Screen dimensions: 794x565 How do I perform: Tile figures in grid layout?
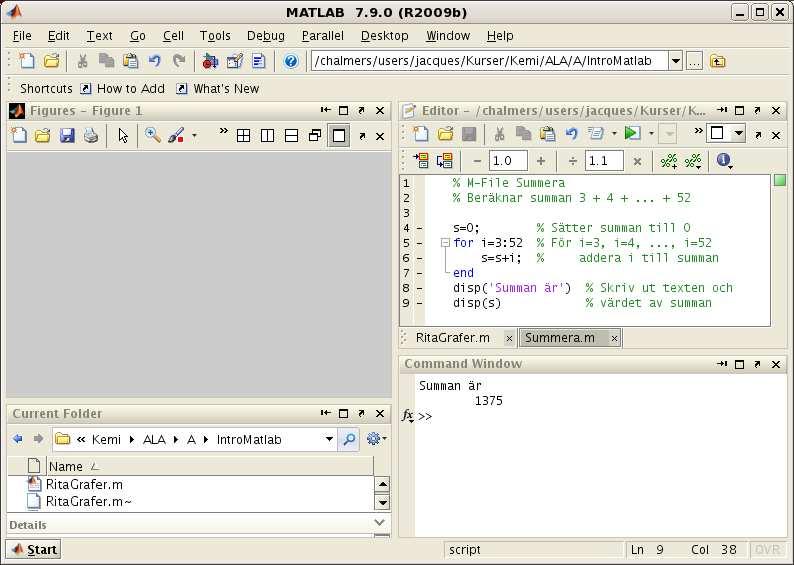click(244, 136)
